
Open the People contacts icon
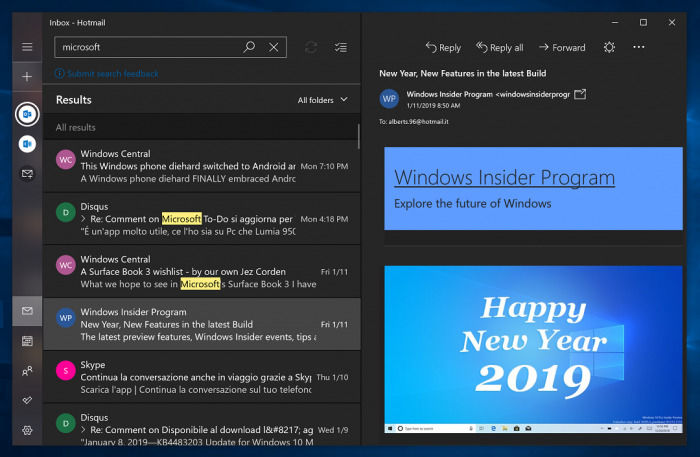pos(27,371)
